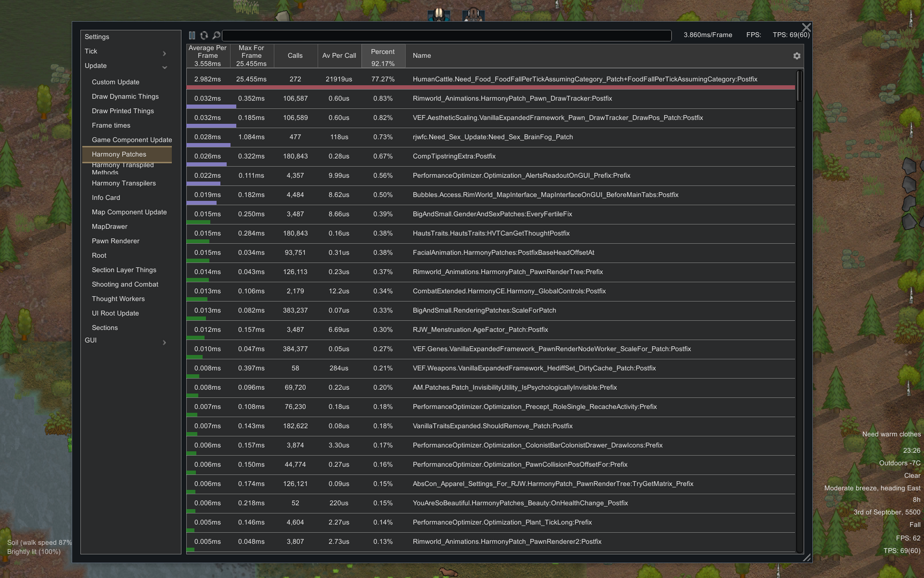Select HautsTraits HVTCanGetThoughtPostfix row
Screen dimensions: 924x578
(491, 234)
